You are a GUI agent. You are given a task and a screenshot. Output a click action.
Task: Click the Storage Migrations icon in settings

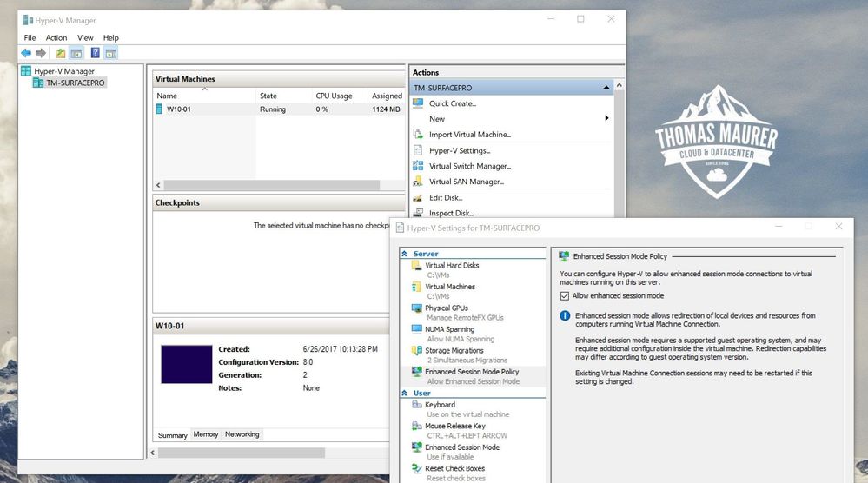coord(416,350)
